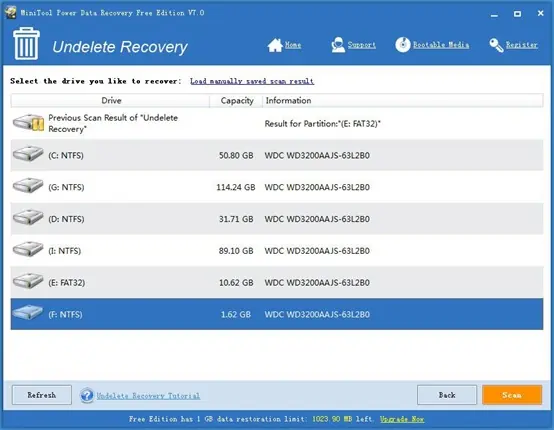Click the Previous Scan Result drive icon
Viewport: 554px width, 430px height.
29,123
